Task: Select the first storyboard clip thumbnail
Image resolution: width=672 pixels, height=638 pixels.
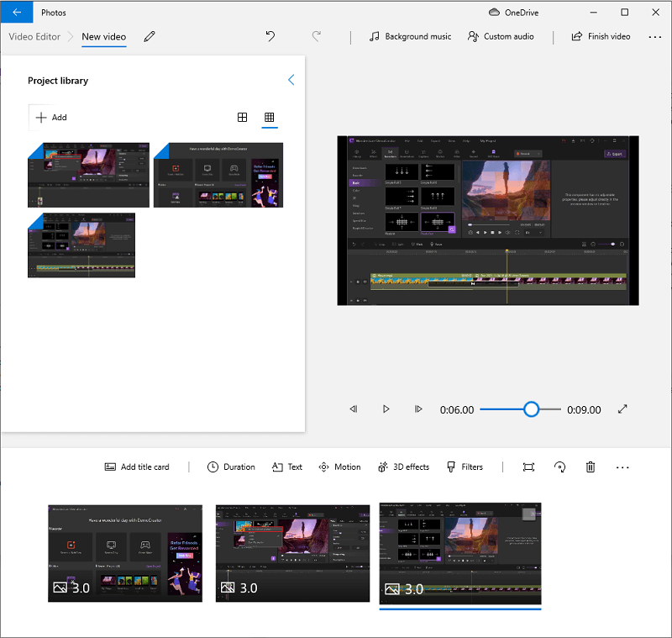Action: point(124,554)
